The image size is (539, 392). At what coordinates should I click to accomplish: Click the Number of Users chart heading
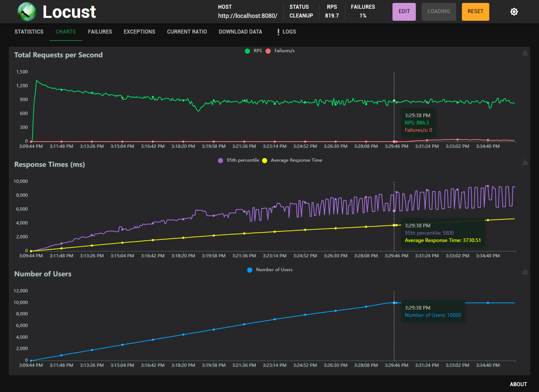click(x=43, y=274)
